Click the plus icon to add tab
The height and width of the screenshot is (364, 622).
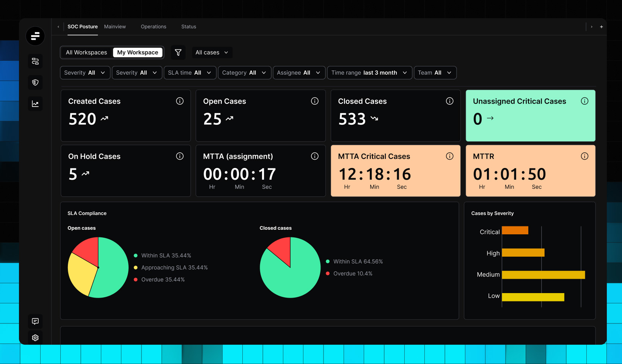click(x=602, y=27)
